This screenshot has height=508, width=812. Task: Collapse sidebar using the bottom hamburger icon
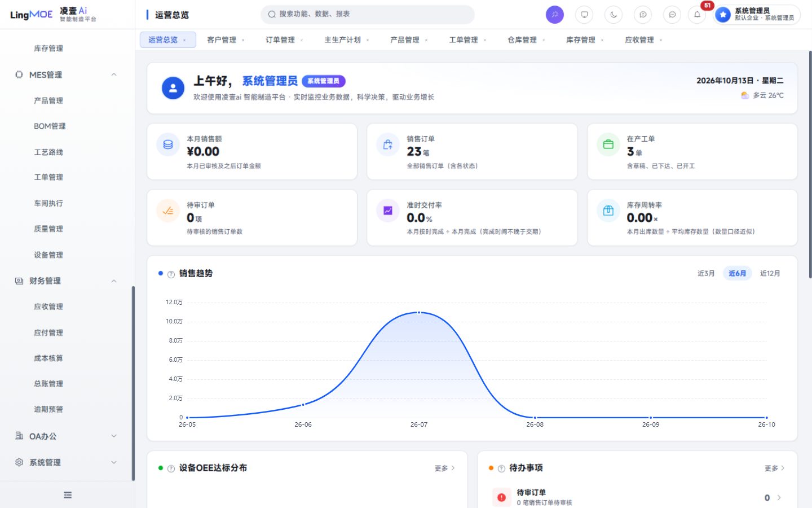tap(68, 495)
